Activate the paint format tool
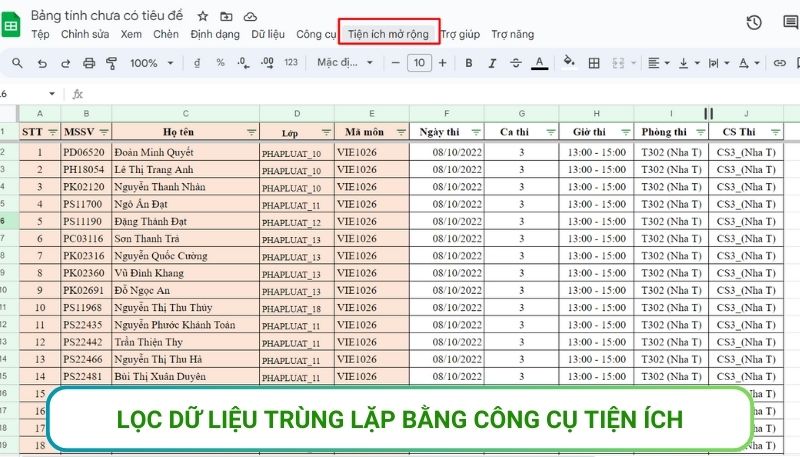 111,63
